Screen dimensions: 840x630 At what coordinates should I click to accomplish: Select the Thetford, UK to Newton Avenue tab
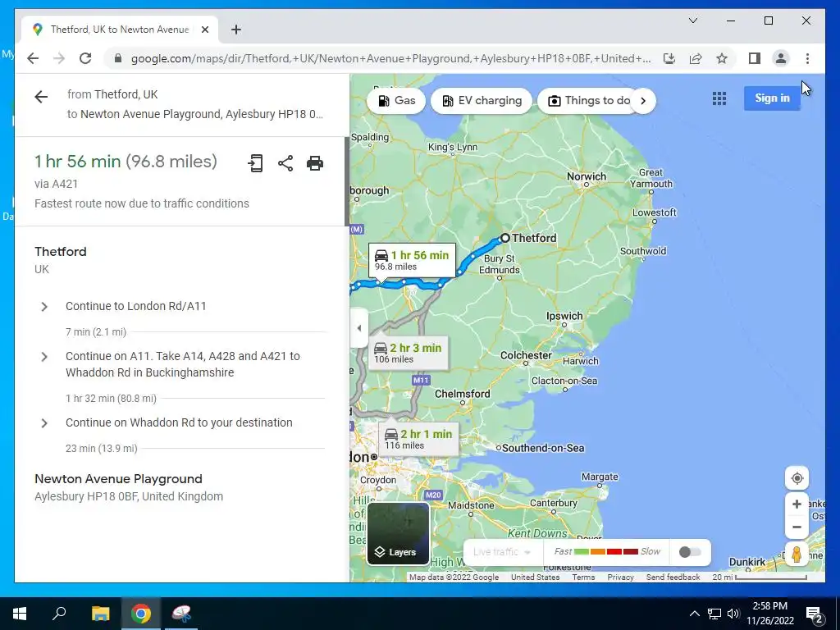coord(120,30)
